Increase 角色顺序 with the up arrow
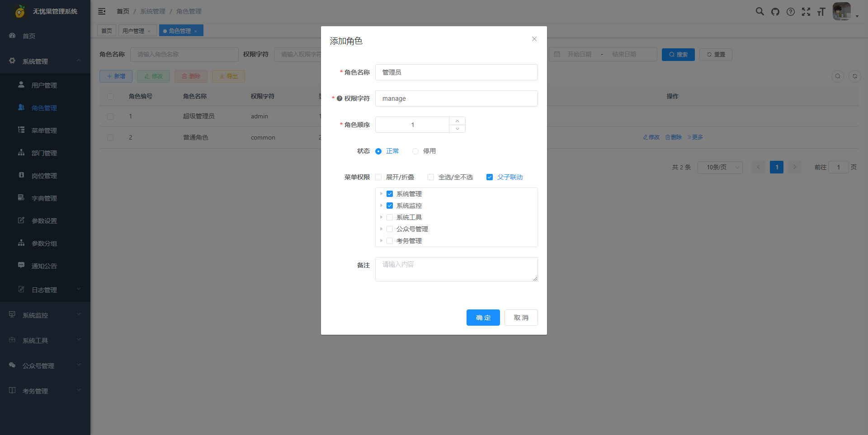 [457, 121]
